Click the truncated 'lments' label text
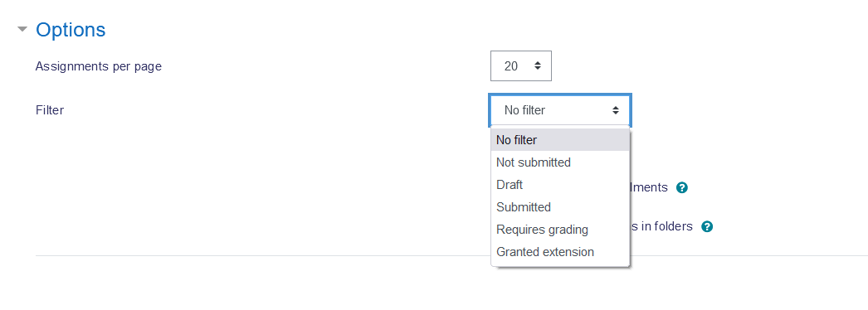 coord(649,187)
